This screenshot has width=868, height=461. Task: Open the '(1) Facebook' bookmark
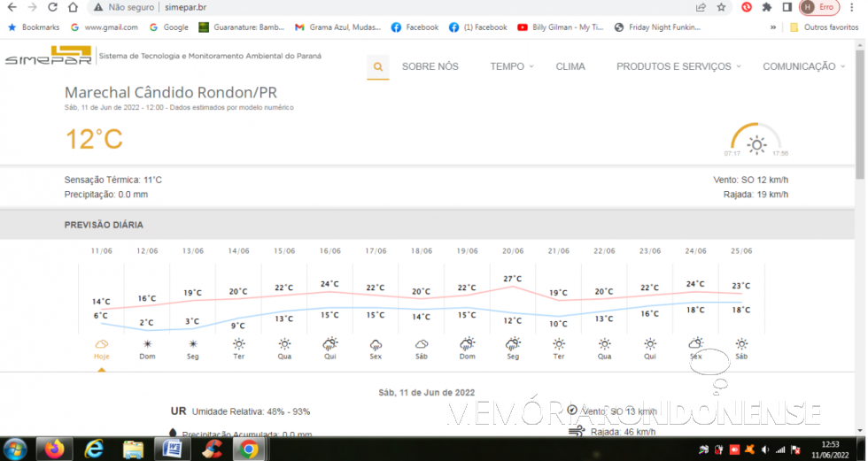(x=478, y=27)
